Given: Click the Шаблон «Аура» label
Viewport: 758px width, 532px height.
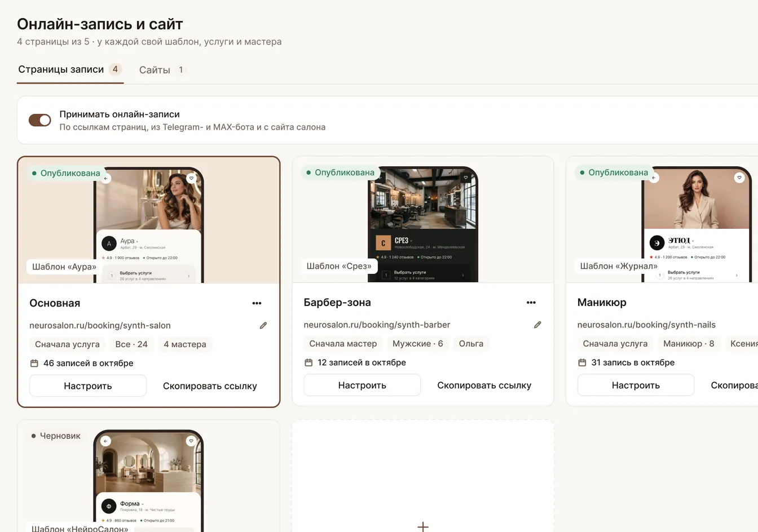Looking at the screenshot, I should tap(64, 267).
